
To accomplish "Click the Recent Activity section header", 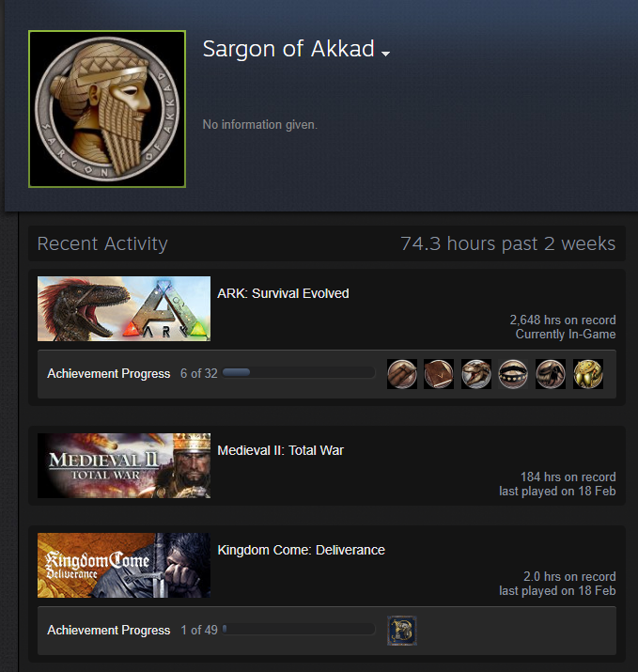I will [x=102, y=243].
